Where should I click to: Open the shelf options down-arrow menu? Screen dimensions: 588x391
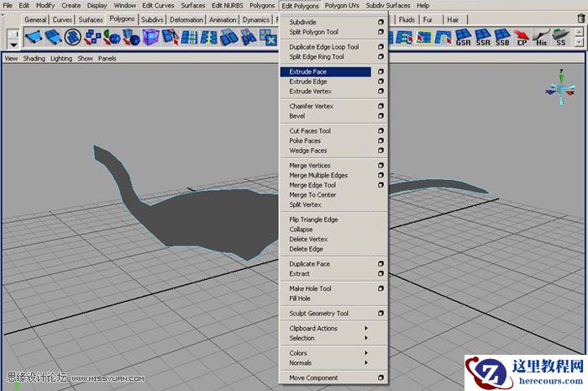(x=13, y=45)
